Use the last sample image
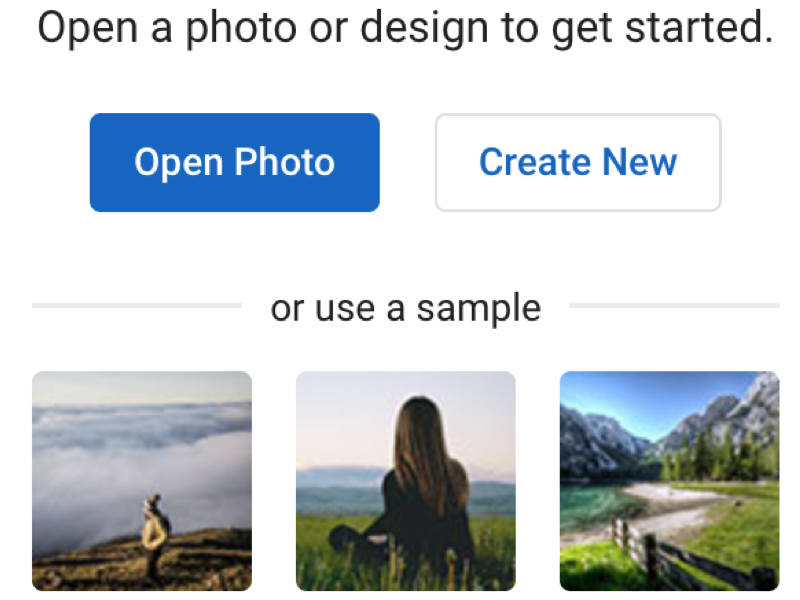This screenshot has height=600, width=800. pos(669,481)
